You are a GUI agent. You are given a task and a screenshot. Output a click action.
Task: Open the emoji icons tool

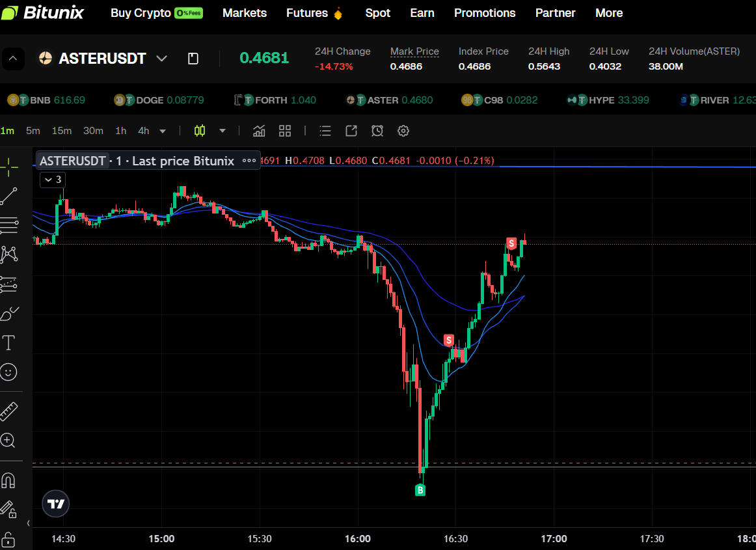(x=8, y=372)
